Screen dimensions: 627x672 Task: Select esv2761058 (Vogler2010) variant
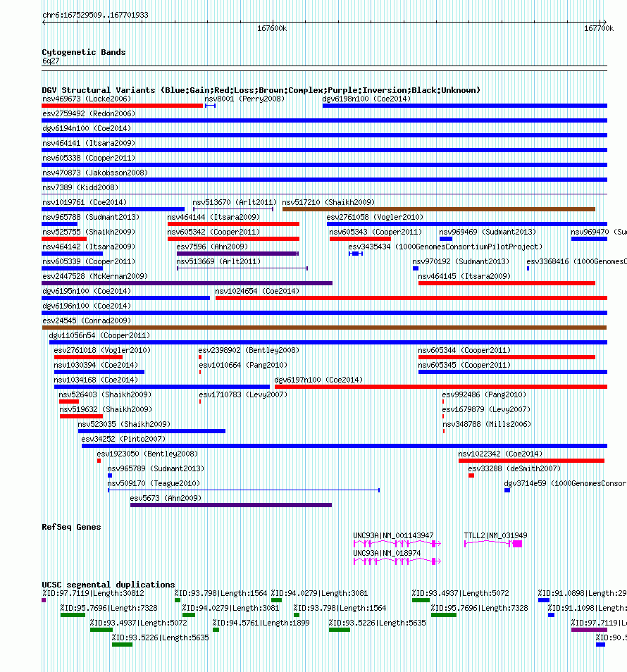pos(466,224)
